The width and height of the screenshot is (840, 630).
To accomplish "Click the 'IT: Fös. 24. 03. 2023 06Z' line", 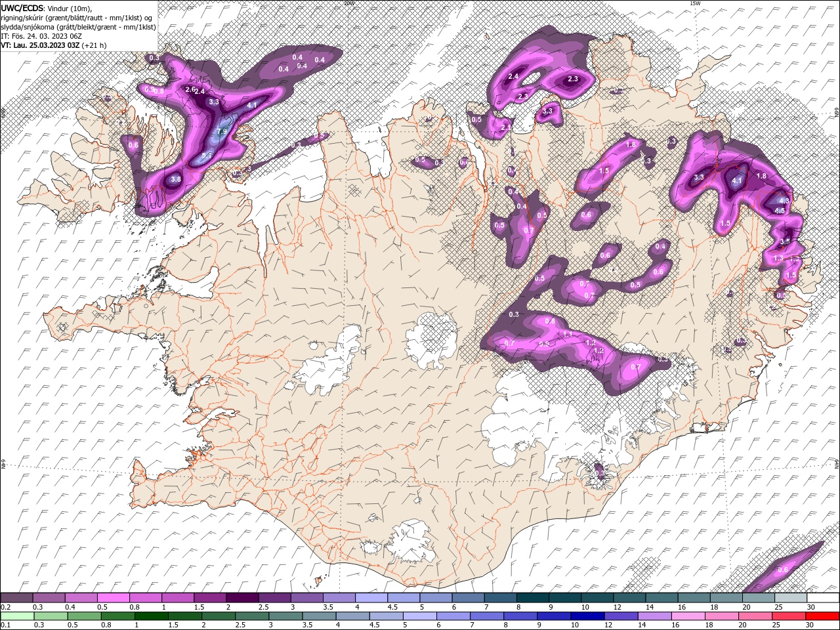I will 40,36.
